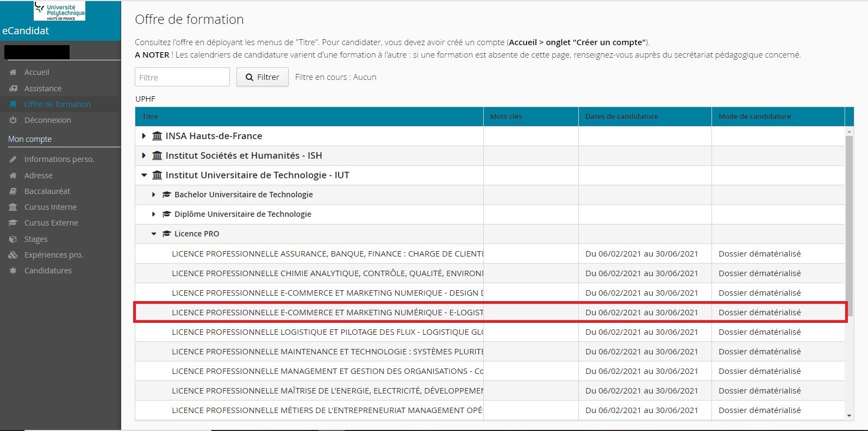This screenshot has height=431, width=868.
Task: Select Institut Sociétés et Humanités - ISH label
Action: point(244,155)
